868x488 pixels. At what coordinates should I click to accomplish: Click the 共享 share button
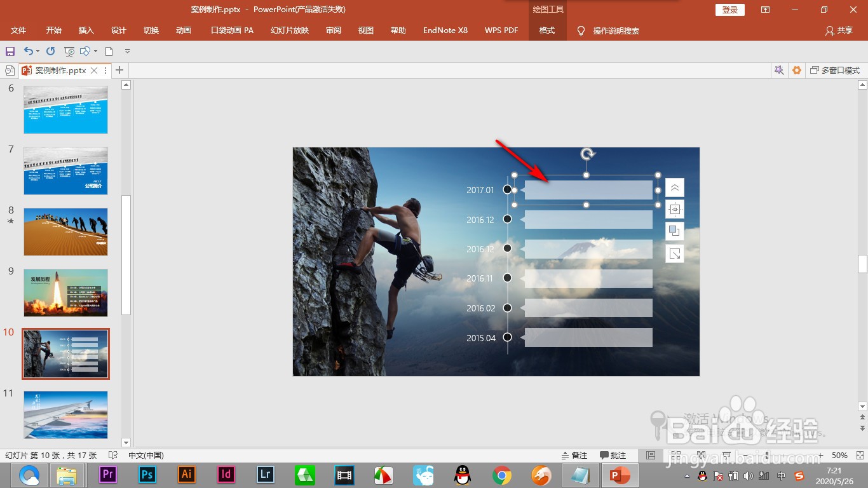click(x=839, y=30)
